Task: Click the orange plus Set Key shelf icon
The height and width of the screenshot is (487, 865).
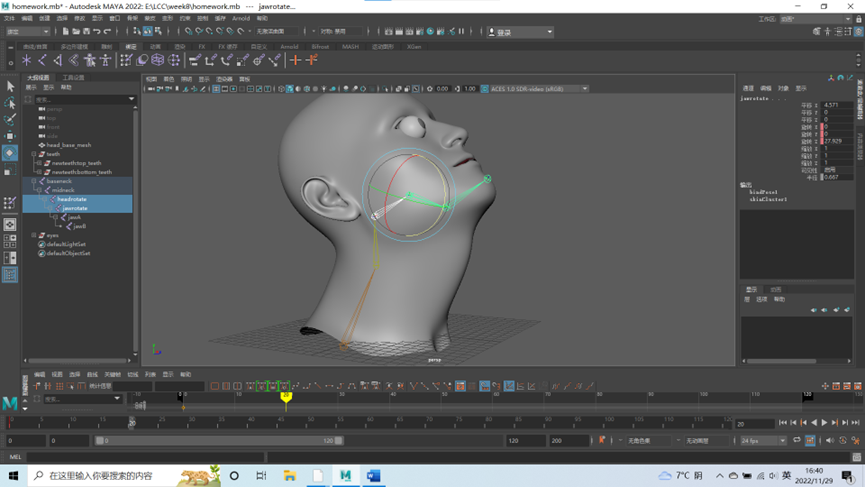Action: pos(296,60)
